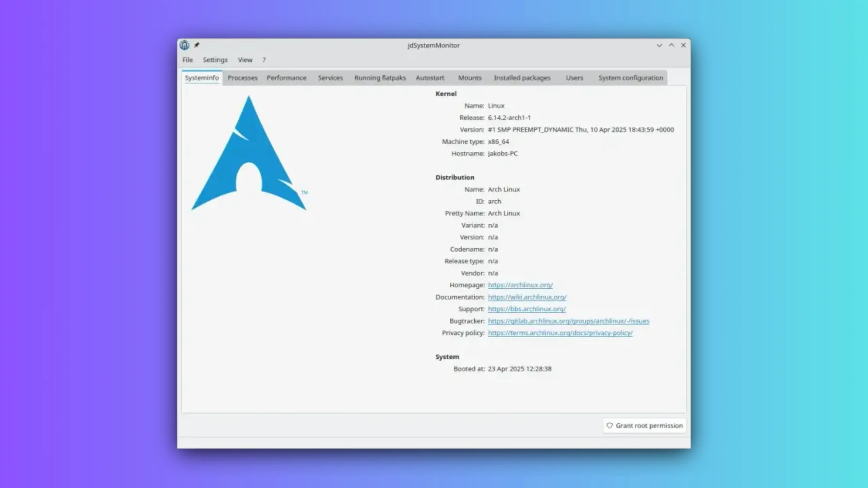Open the View menu
Viewport: 868px width, 488px height.
(245, 60)
